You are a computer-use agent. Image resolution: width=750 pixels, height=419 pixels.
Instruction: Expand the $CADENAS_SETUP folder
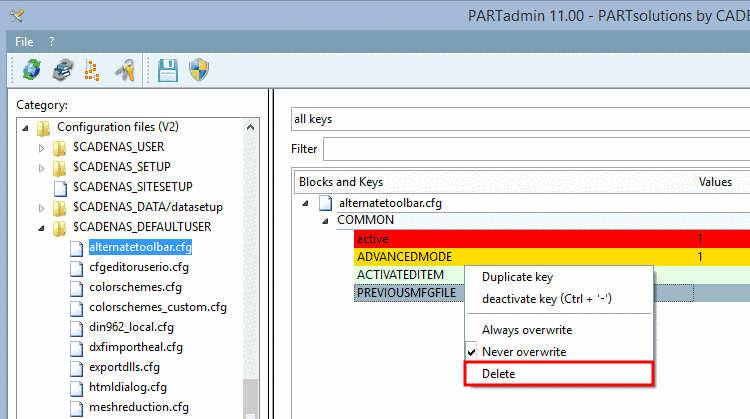click(42, 168)
